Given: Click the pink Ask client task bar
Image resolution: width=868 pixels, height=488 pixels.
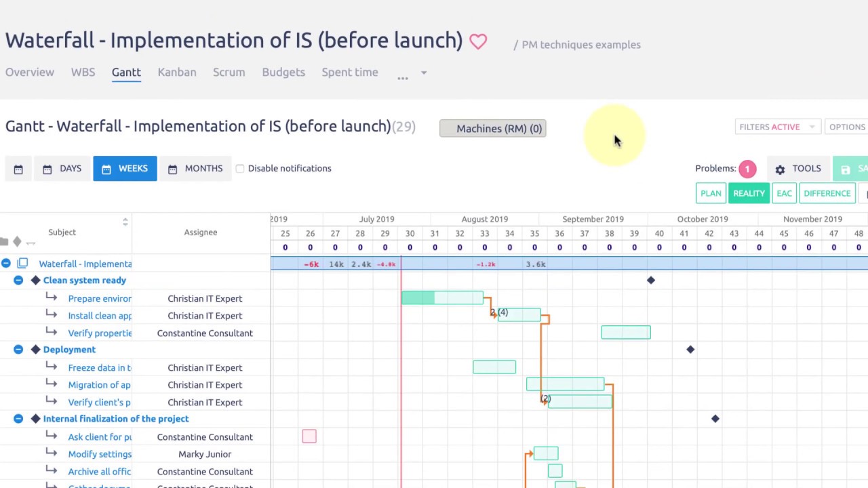Looking at the screenshot, I should pyautogui.click(x=309, y=436).
